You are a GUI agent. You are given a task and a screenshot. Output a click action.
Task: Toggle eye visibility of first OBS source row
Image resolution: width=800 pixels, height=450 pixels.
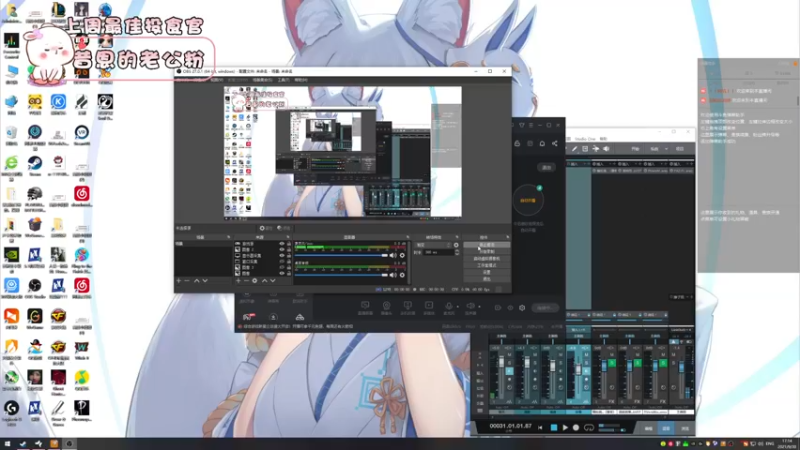coord(282,244)
